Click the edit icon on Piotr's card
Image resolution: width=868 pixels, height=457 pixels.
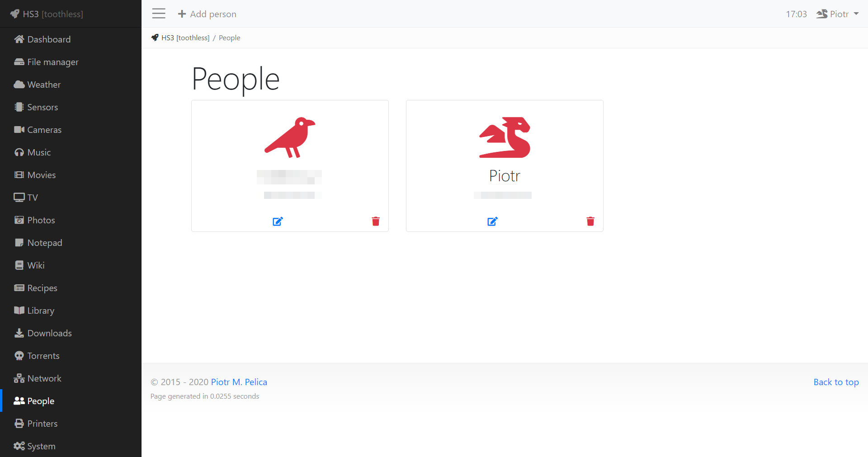pyautogui.click(x=492, y=221)
